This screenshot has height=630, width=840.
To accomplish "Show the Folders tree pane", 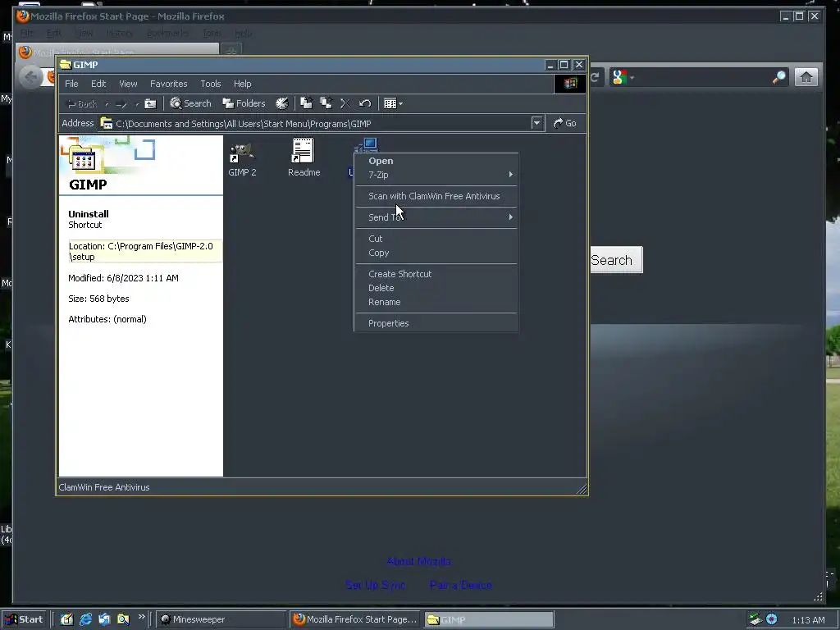I will (244, 103).
